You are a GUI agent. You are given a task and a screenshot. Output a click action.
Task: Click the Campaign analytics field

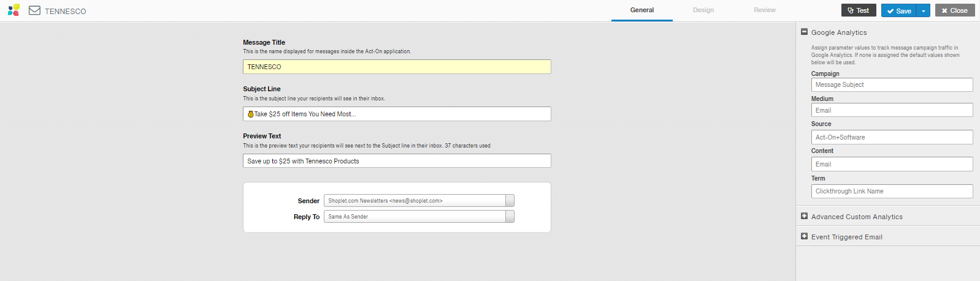(892, 85)
